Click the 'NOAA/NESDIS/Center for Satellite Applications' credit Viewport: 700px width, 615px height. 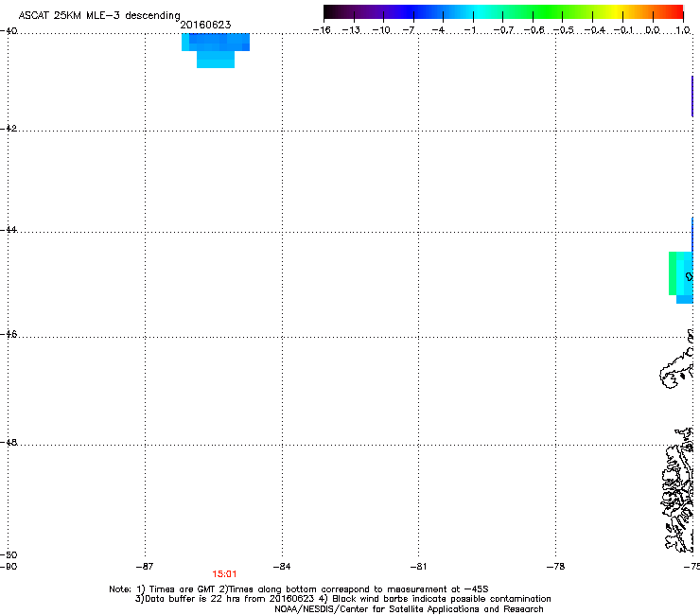coord(409,609)
